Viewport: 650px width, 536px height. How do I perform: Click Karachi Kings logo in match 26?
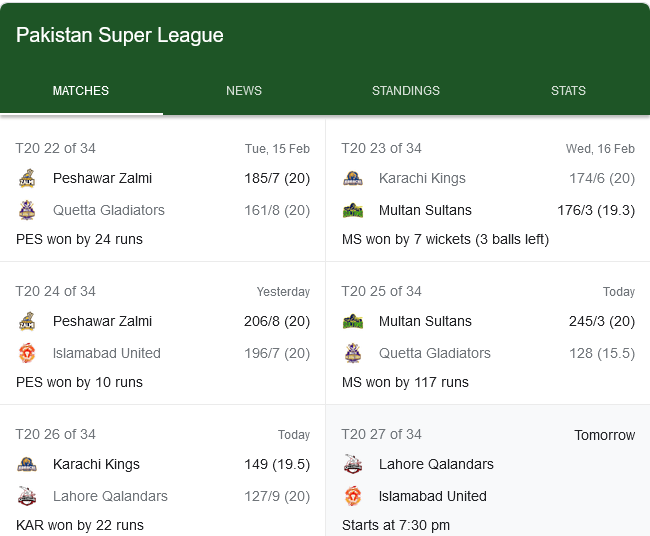[27, 464]
